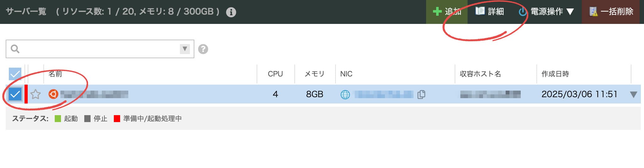Star the server as favorite
This screenshot has width=644, height=168.
click(36, 94)
